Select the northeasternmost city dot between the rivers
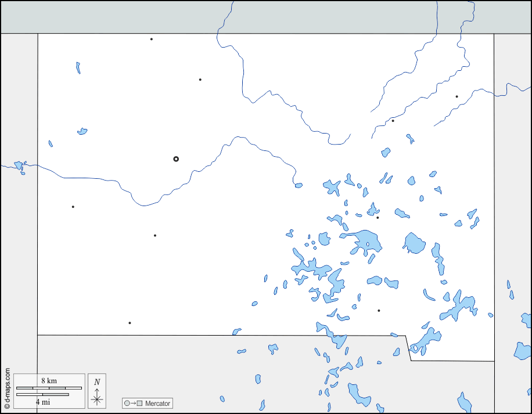Image resolution: width=532 pixels, height=414 pixels. (x=456, y=96)
